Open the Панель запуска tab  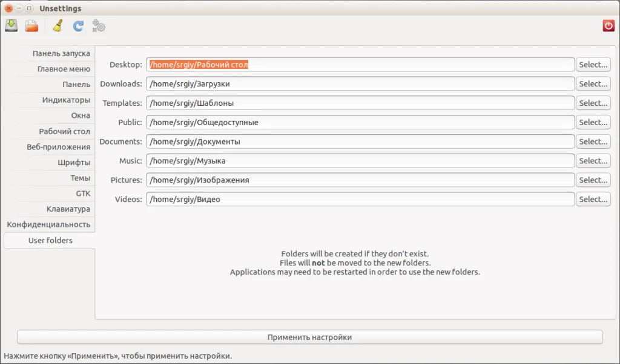click(x=55, y=53)
